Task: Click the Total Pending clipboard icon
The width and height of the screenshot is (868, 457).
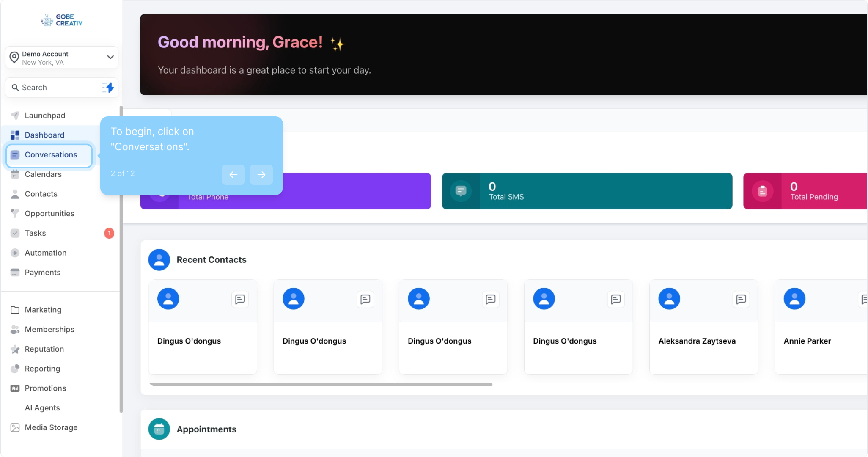Action: (762, 191)
